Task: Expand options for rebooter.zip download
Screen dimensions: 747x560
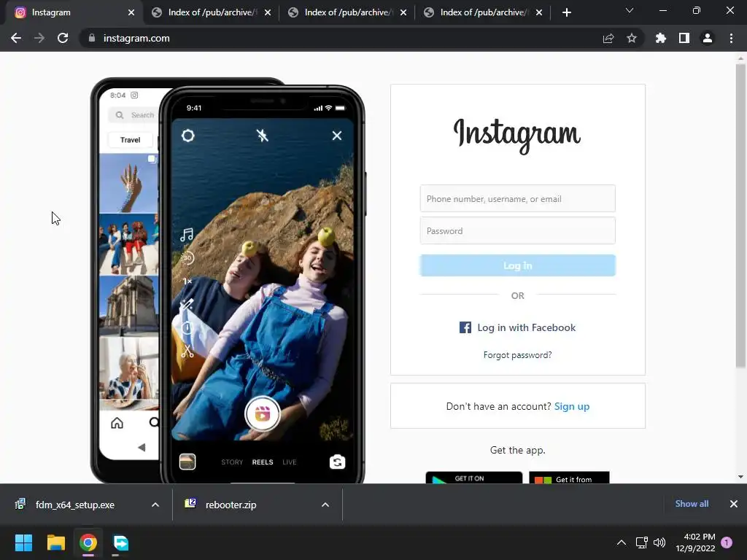Action: [x=325, y=505]
